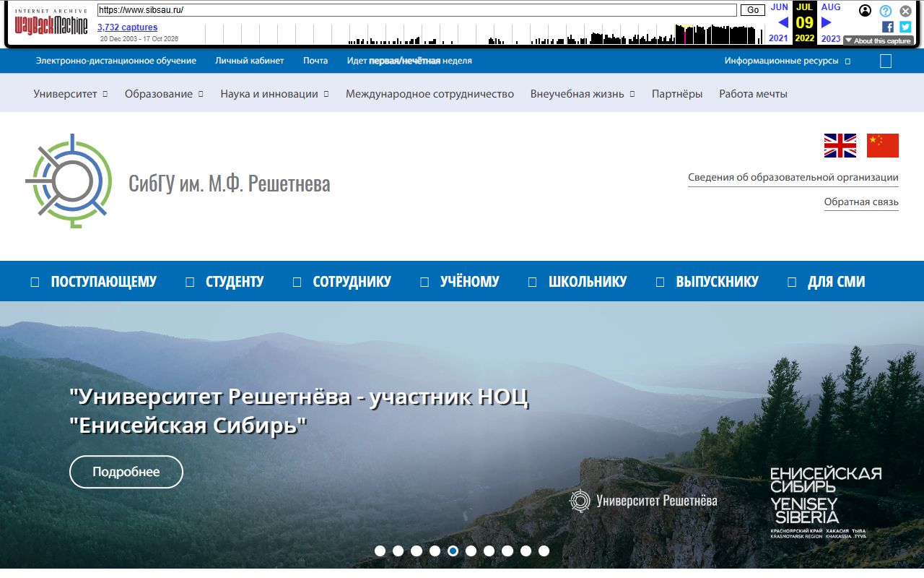Go to next capture using the right arrow
Screen dimensions: 924x578
(x=827, y=22)
